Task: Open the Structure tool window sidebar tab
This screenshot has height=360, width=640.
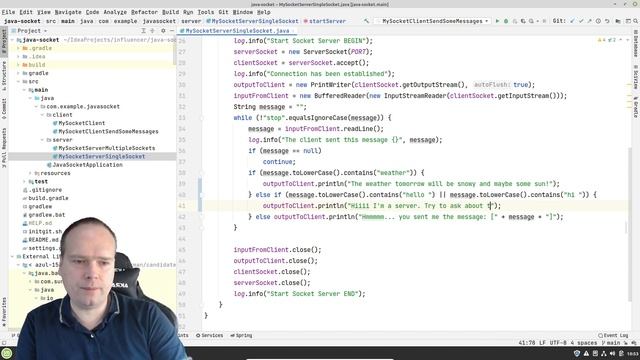Action: pyautogui.click(x=4, y=76)
